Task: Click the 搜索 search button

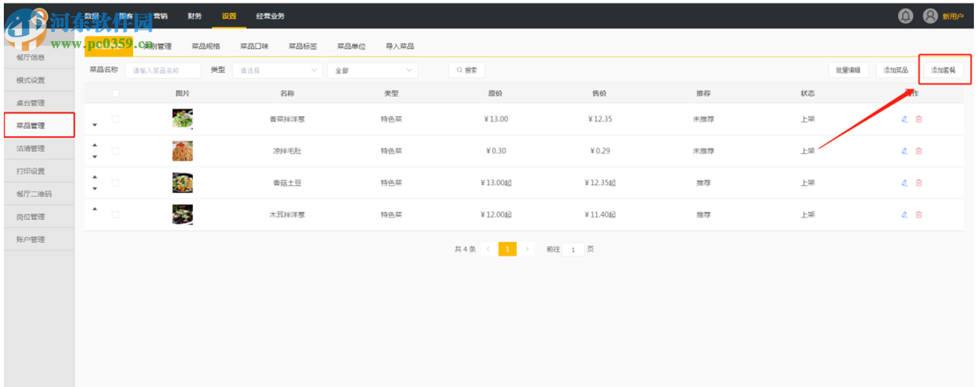Action: (x=467, y=70)
